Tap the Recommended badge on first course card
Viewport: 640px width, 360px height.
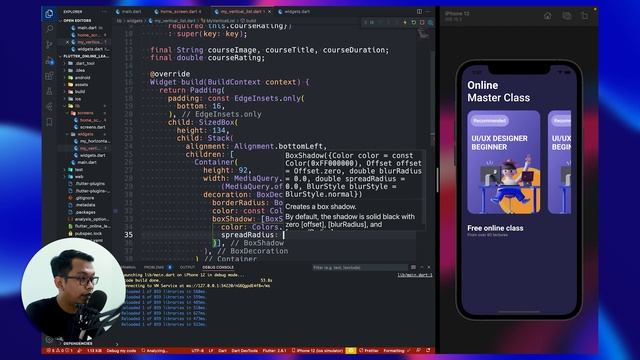point(489,121)
